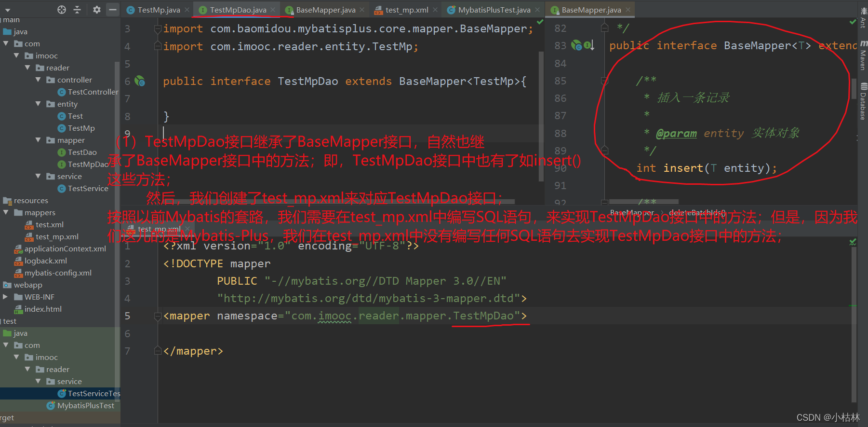Open applicationContext.xml file
The height and width of the screenshot is (427, 868).
pos(60,249)
